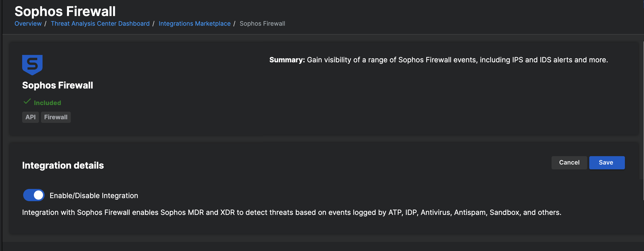
Task: Click the large Sophos Firewall page title
Action: [x=65, y=11]
